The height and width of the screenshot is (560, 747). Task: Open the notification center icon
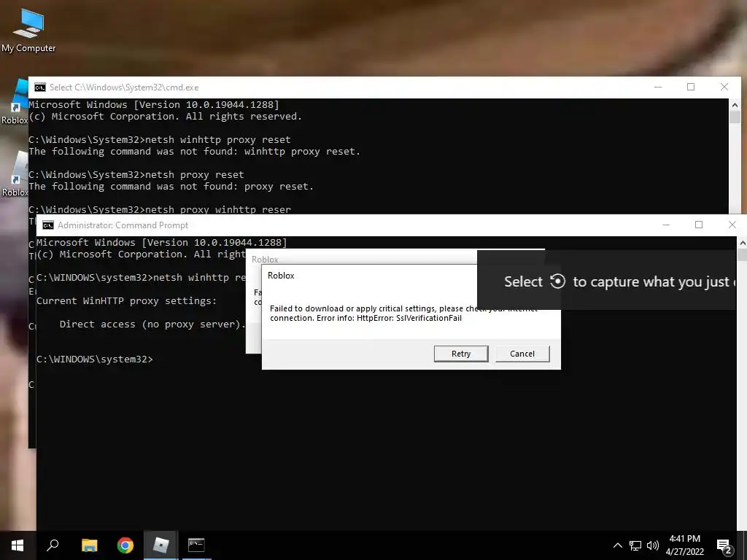pos(724,545)
